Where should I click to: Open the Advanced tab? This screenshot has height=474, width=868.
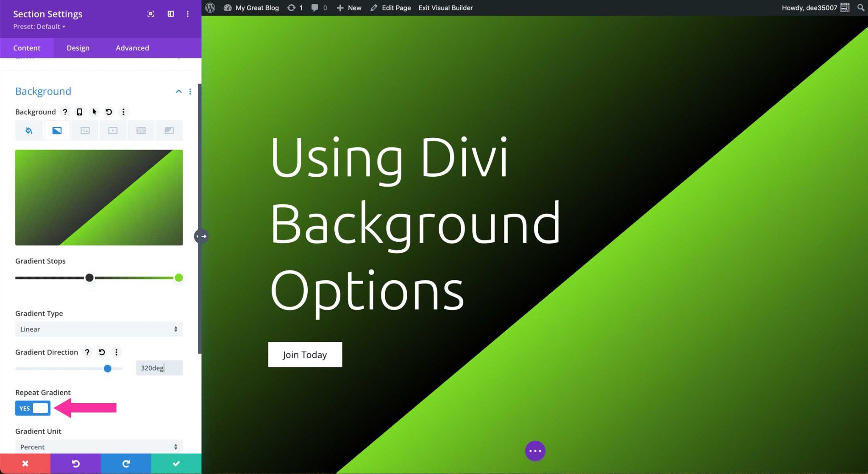pos(132,47)
